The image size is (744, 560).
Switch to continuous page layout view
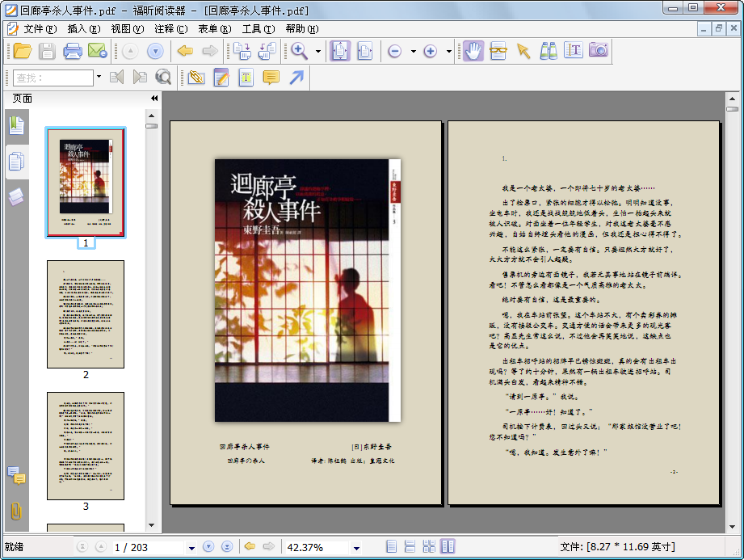[x=410, y=547]
